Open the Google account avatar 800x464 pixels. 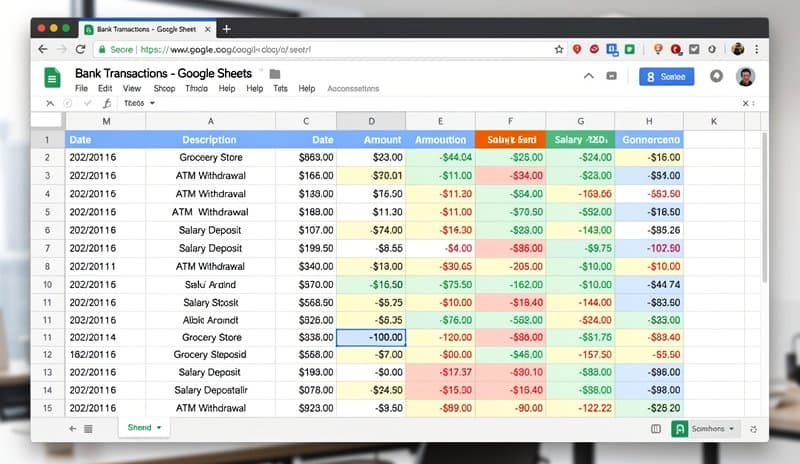(745, 77)
